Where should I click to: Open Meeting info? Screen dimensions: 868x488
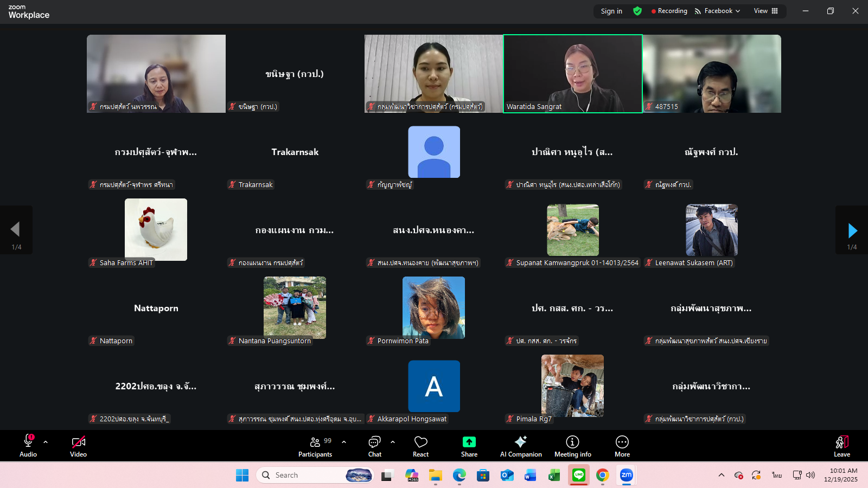click(572, 446)
